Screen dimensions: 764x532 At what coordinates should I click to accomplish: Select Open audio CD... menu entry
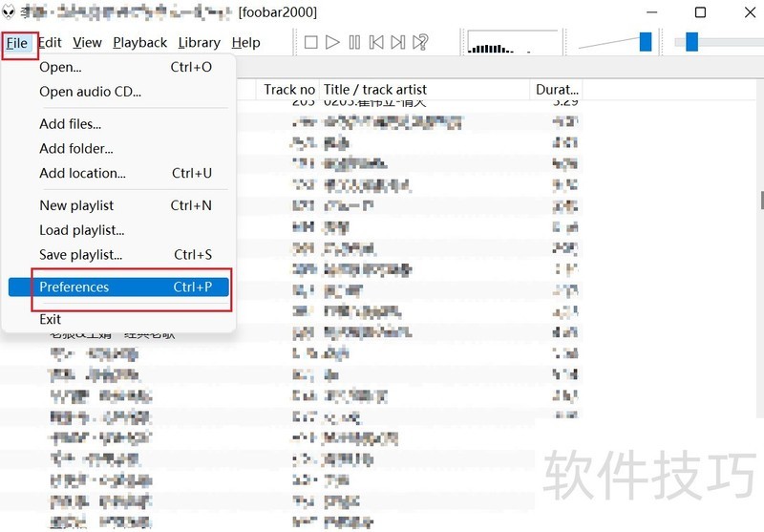(118, 92)
